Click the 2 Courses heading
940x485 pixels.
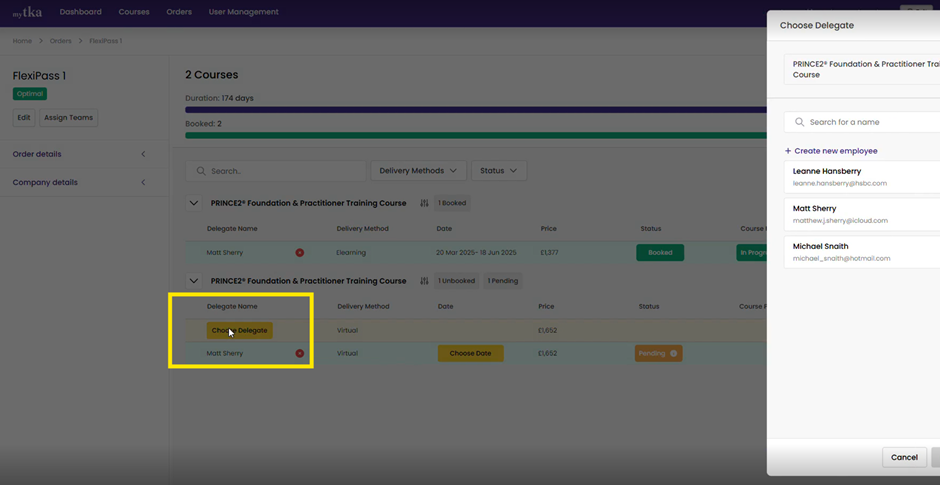[212, 75]
